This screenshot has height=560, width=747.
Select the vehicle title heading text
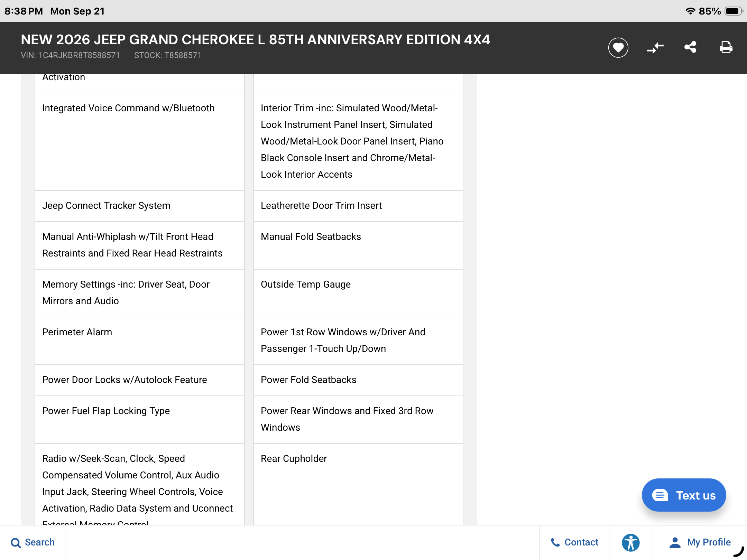pos(255,40)
